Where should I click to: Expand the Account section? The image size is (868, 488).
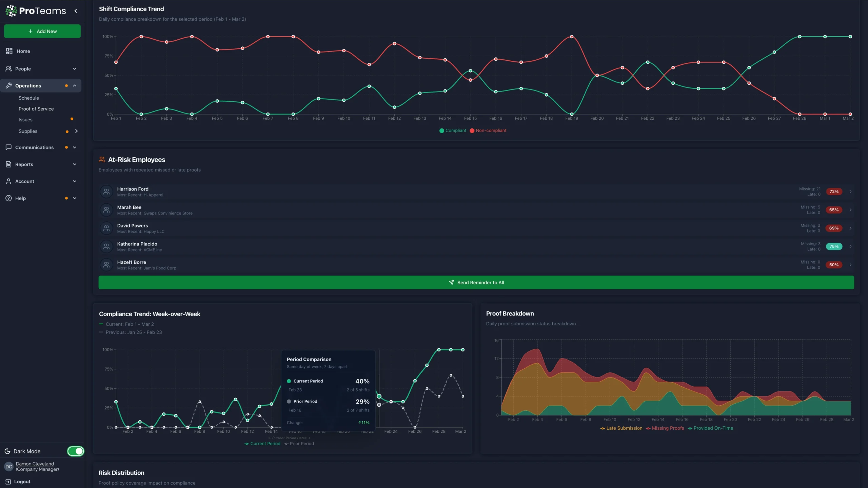click(x=74, y=181)
